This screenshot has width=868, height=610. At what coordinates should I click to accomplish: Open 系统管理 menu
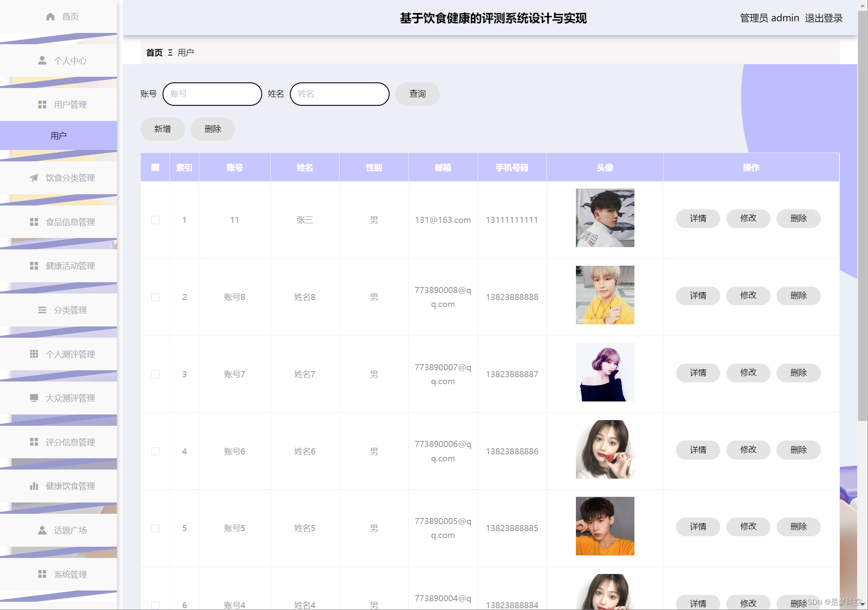point(59,574)
